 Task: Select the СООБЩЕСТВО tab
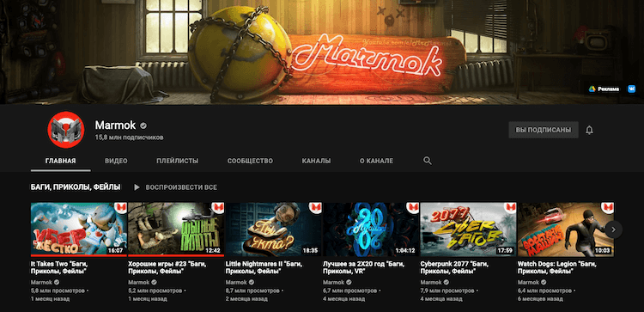[250, 161]
